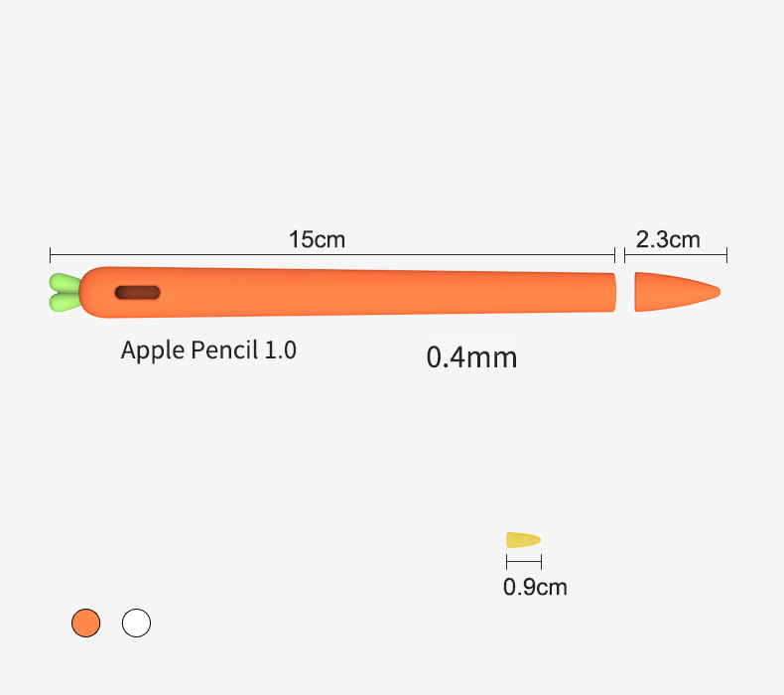
Task: Click the orange carrot pencil tip cap
Action: point(677,292)
